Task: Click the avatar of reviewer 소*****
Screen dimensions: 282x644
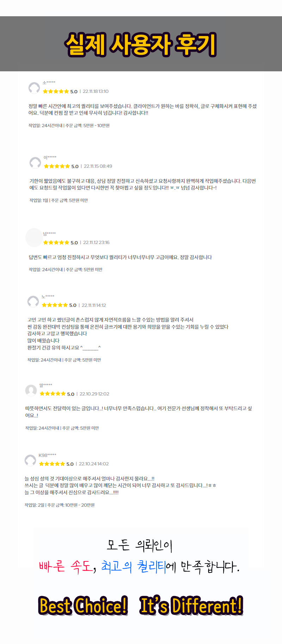Action: [34, 88]
